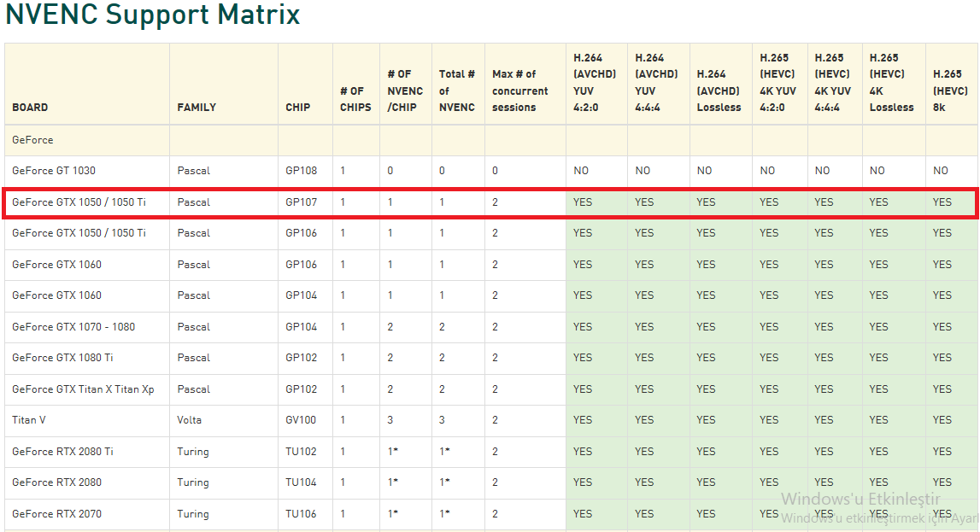Select GP104 chip in GTX 1070 - 1080 row

pyautogui.click(x=302, y=326)
